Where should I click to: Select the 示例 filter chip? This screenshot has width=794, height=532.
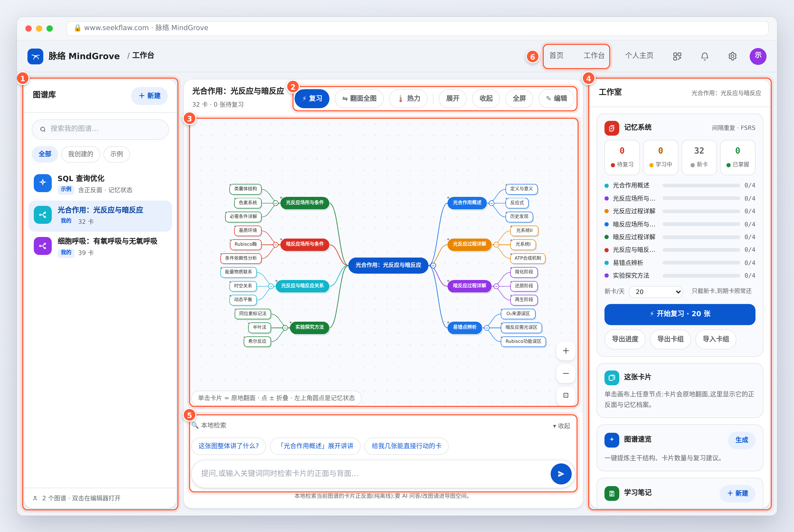tap(116, 154)
